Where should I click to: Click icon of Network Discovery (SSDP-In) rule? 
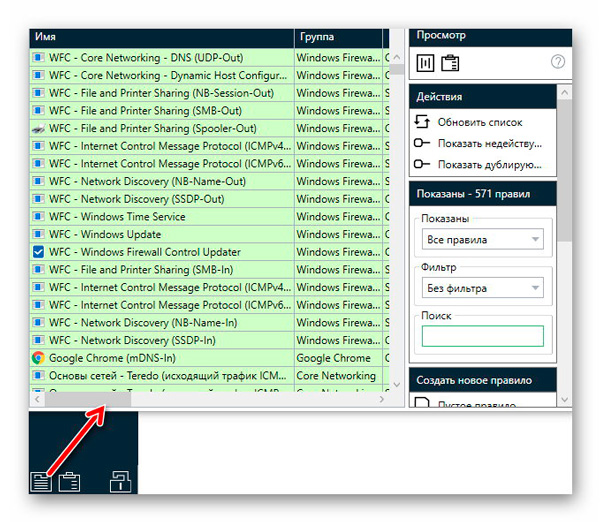[x=38, y=340]
